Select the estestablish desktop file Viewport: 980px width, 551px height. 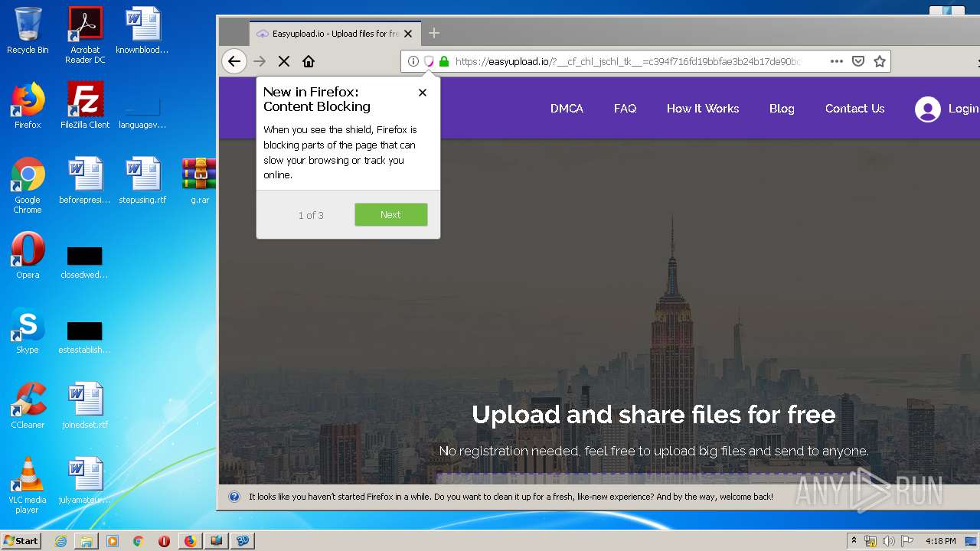click(x=85, y=337)
